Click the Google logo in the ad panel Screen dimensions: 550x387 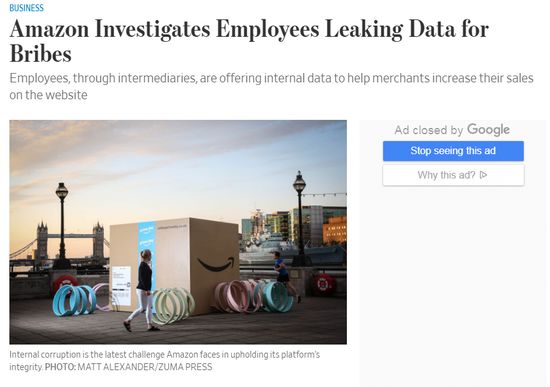[x=488, y=130]
